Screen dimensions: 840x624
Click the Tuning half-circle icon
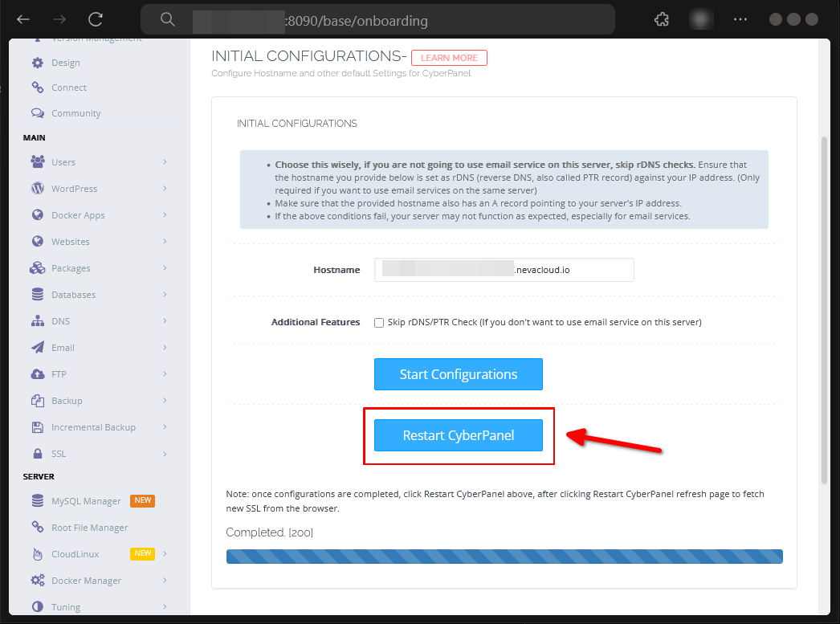click(38, 607)
